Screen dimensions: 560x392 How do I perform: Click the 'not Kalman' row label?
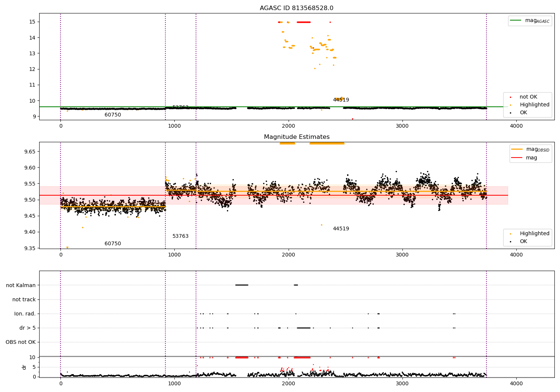pos(21,286)
